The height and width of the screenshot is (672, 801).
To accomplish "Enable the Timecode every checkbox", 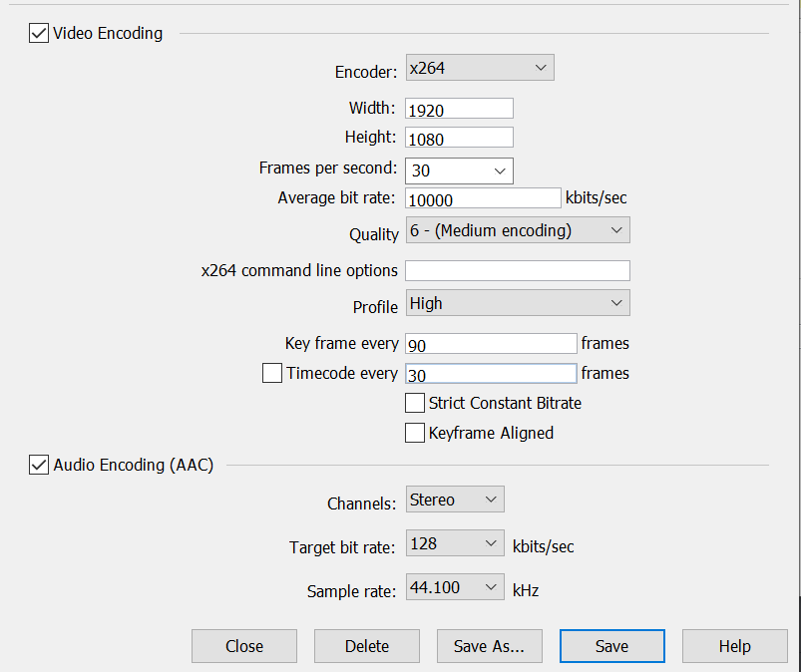I will click(272, 374).
